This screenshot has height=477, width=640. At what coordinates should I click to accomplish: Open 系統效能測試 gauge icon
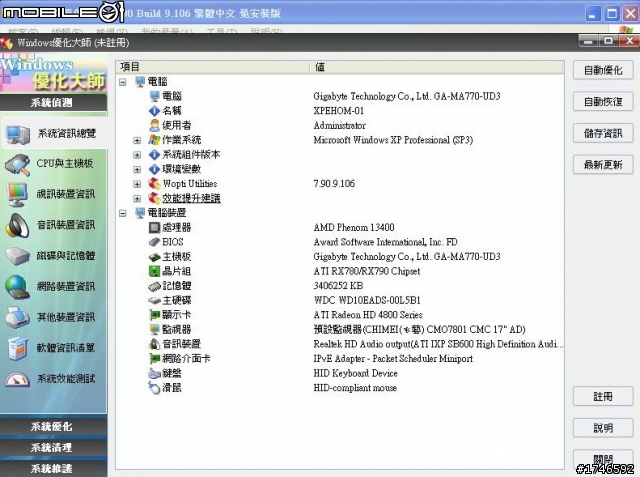pos(17,379)
